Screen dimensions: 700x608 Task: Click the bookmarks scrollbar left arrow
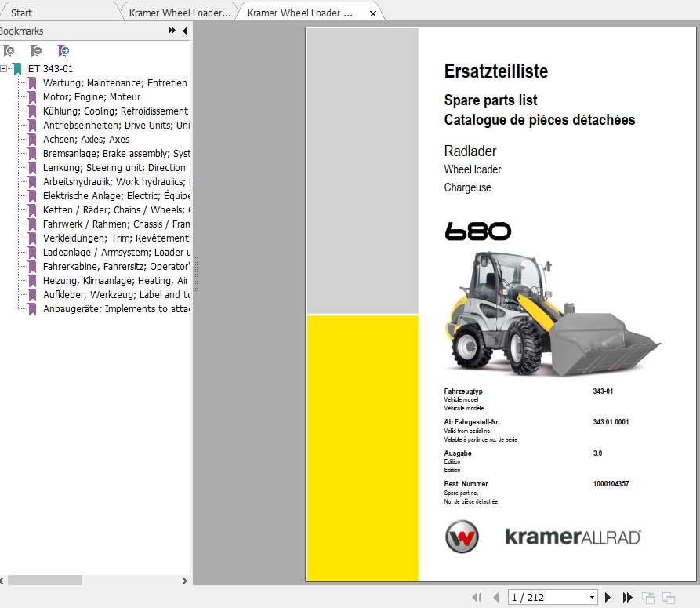pyautogui.click(x=2, y=581)
